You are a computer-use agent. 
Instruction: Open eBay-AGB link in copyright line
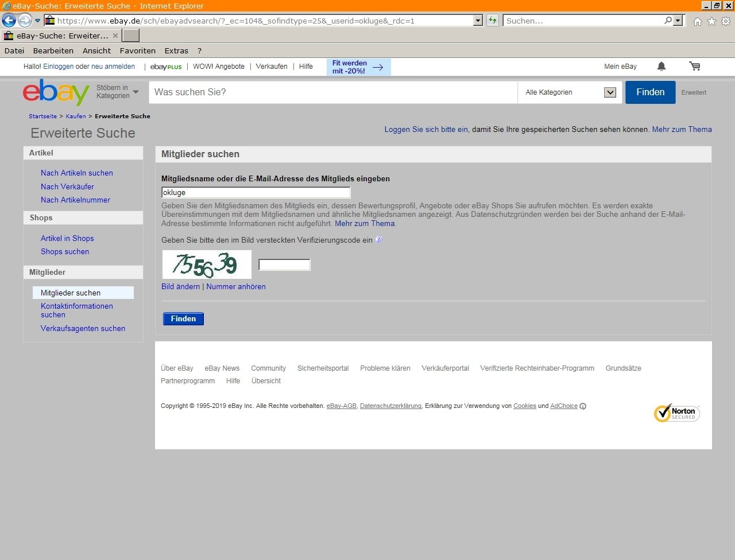click(x=342, y=406)
